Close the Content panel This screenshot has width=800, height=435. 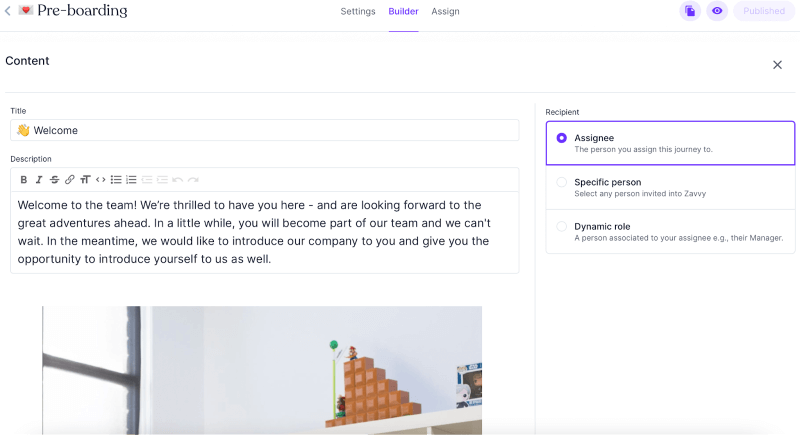[777, 65]
